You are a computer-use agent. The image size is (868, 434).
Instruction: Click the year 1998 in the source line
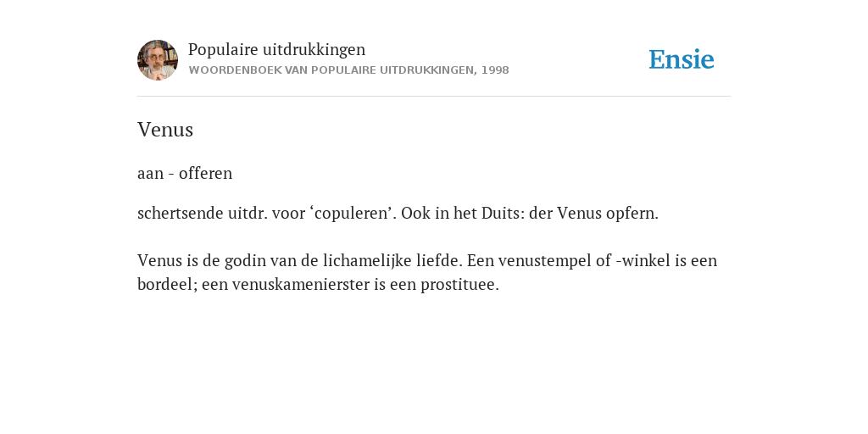(x=495, y=70)
